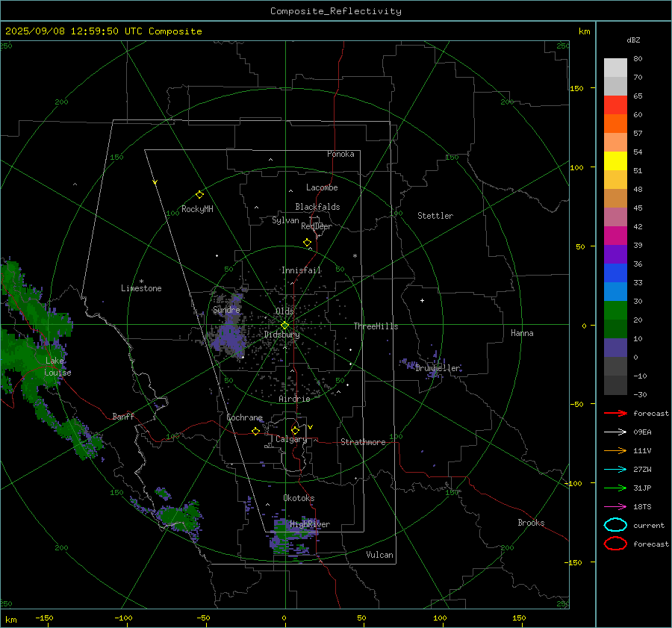Click the Innisfail label

302,270
